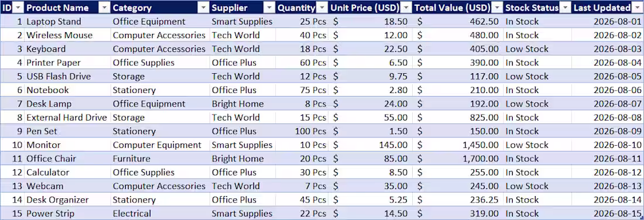Open the Supplier column filter dropdown
The image size is (644, 220).
(x=269, y=8)
